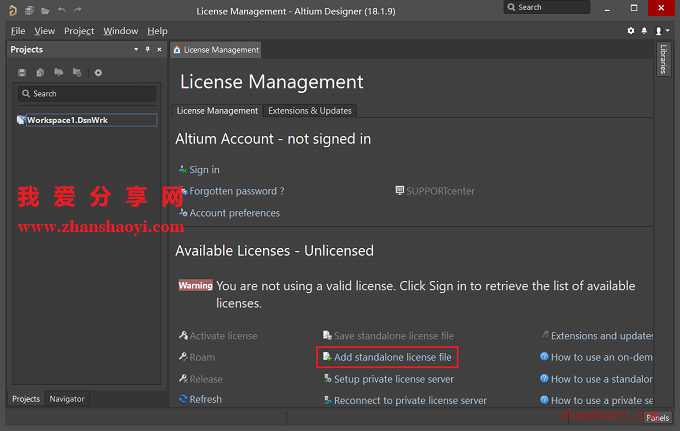Click the Activate license link
Image resolution: width=680 pixels, height=431 pixels.
click(223, 336)
